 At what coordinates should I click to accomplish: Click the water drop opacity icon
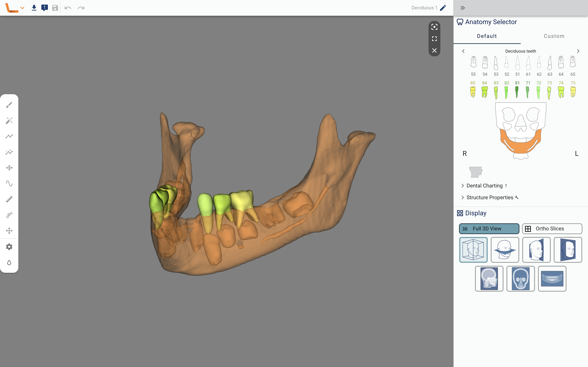[x=9, y=263]
